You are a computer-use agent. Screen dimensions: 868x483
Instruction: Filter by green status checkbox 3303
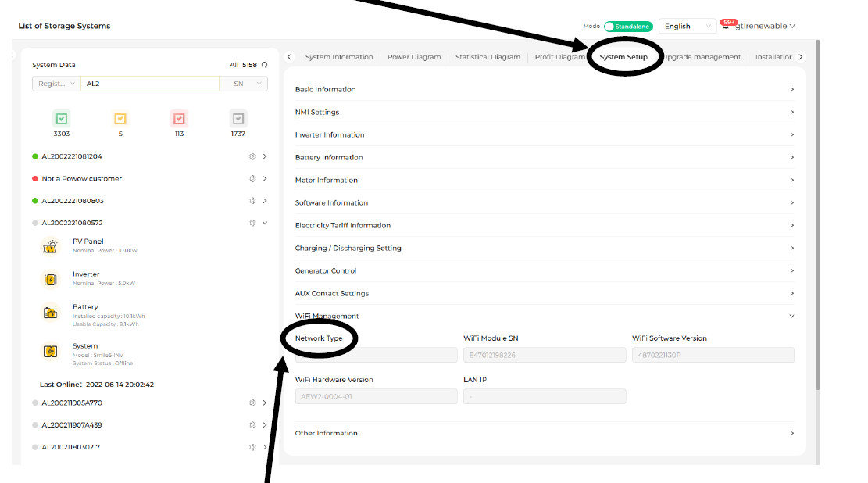[x=62, y=119]
